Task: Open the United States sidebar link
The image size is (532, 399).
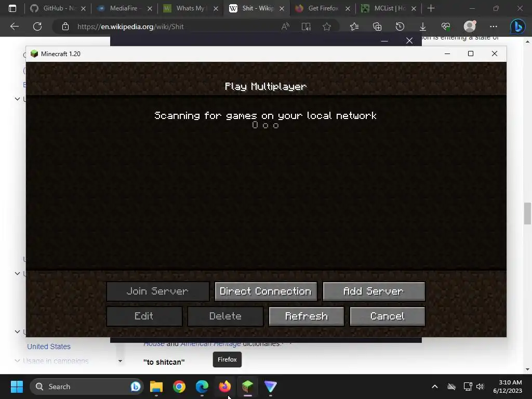Action: coord(49,347)
